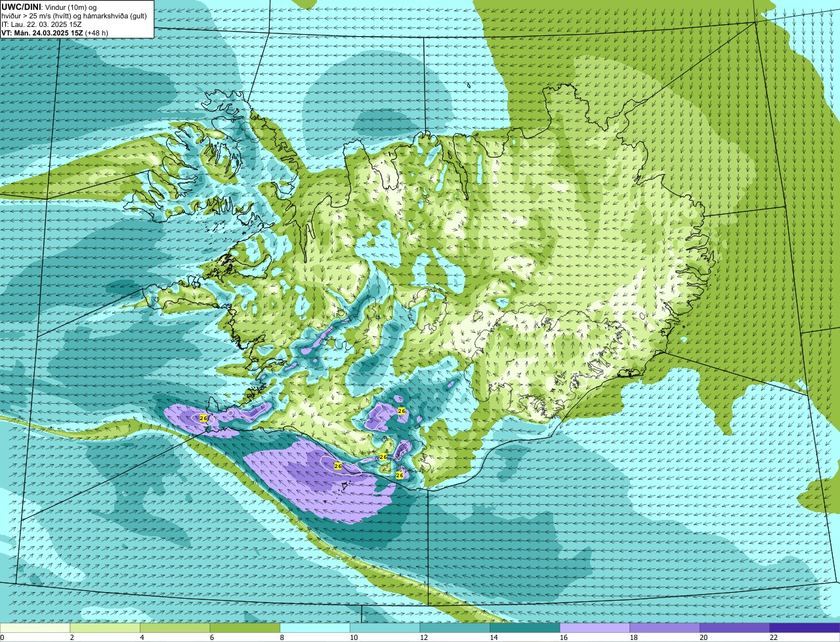Pick the 16–18 m/s light lavender swatch
The width and height of the screenshot is (840, 642).
click(595, 628)
